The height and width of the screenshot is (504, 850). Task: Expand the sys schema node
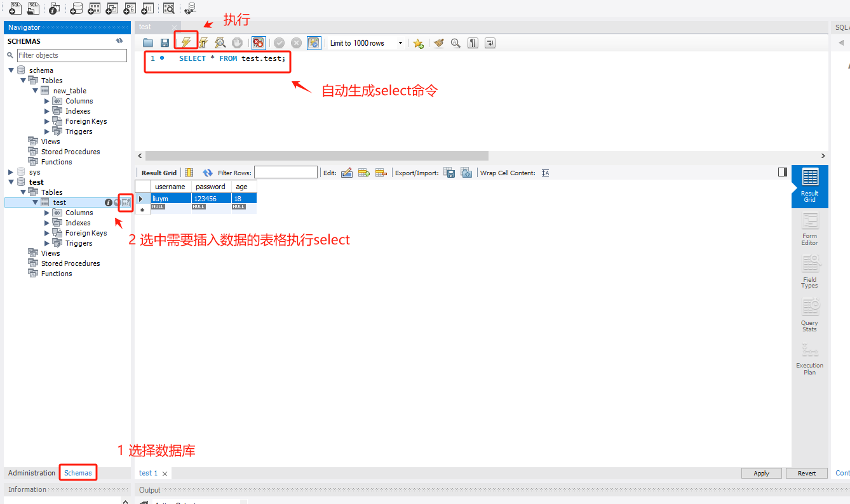[x=11, y=172]
